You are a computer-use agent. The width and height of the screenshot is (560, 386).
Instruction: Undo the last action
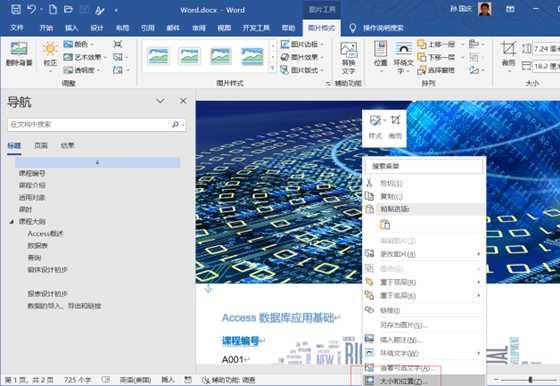(x=31, y=9)
